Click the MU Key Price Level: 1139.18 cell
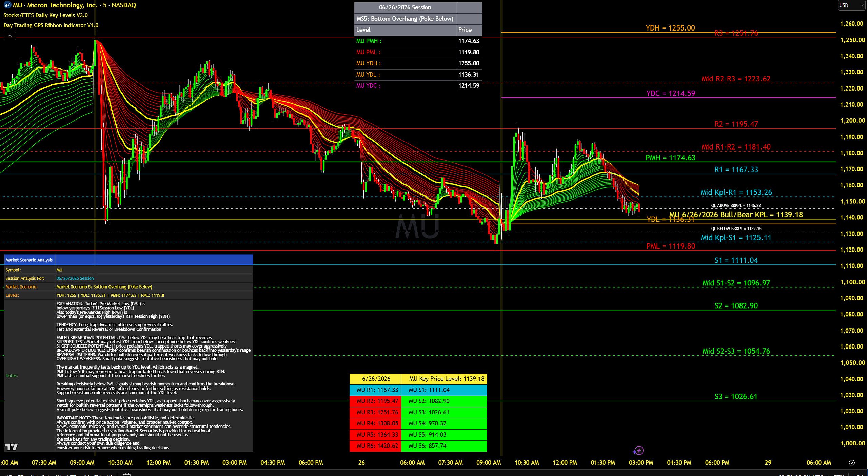The height and width of the screenshot is (476, 868). tap(444, 379)
